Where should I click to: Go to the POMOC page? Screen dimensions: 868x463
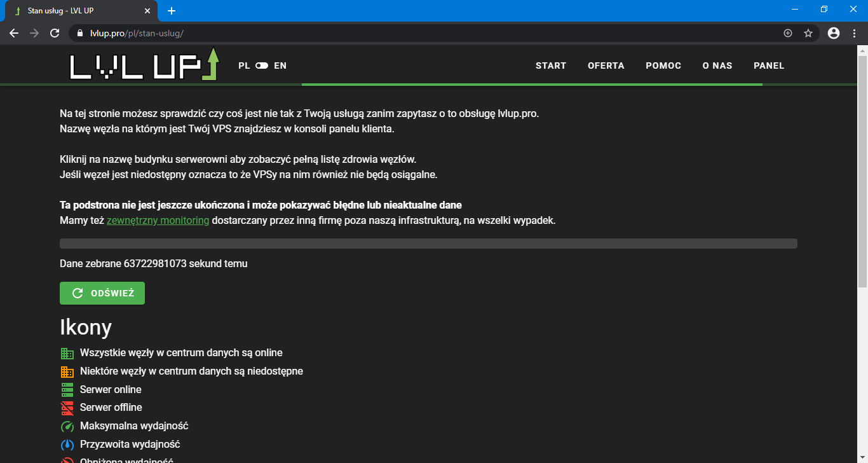pos(663,66)
